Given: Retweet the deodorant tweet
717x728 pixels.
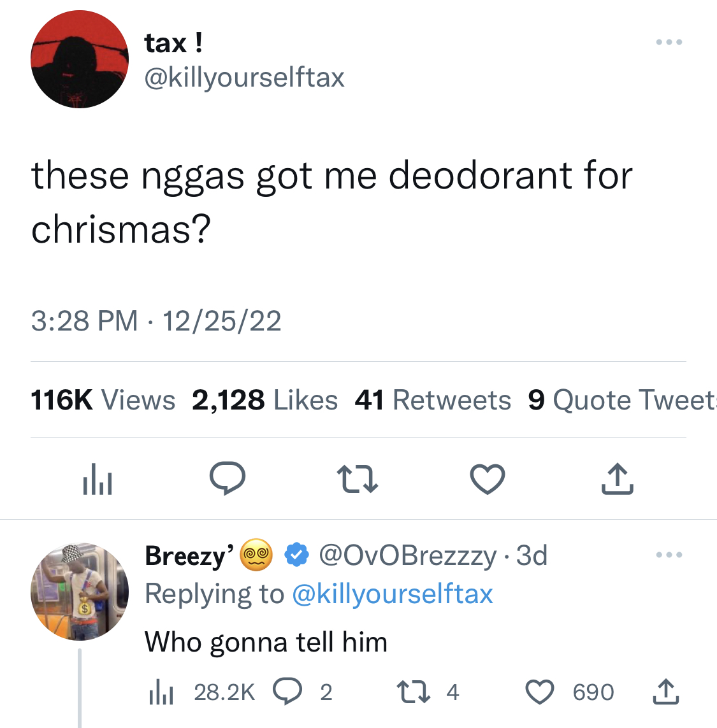Looking at the screenshot, I should coord(358,479).
